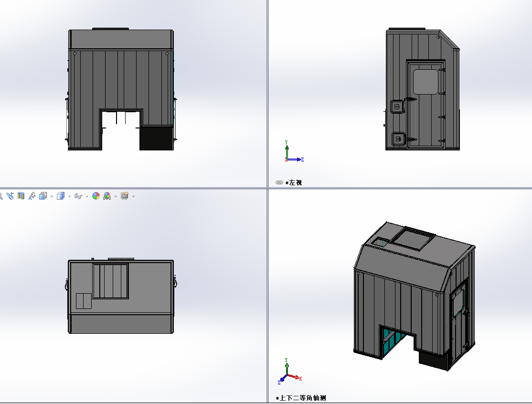Image resolution: width=532 pixels, height=404 pixels.
Task: Select the upper door latch in left view
Action: click(397, 106)
